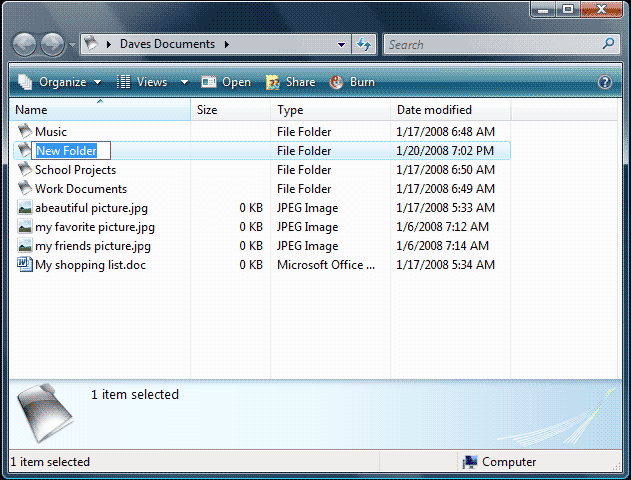Select Daves Documents in the address path
The width and height of the screenshot is (631, 480).
point(167,44)
